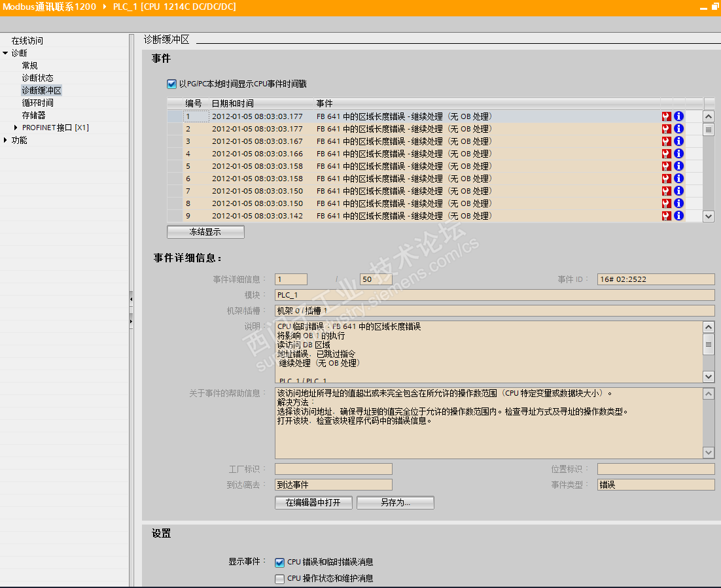Expand the 功能 tree node
Image resolution: width=721 pixels, height=588 pixels.
pos(5,140)
